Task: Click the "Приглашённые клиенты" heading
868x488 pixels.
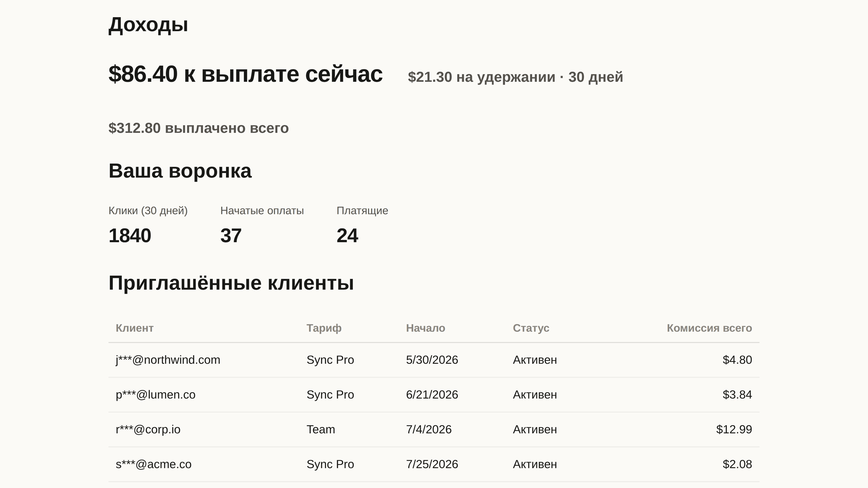Action: (x=231, y=283)
